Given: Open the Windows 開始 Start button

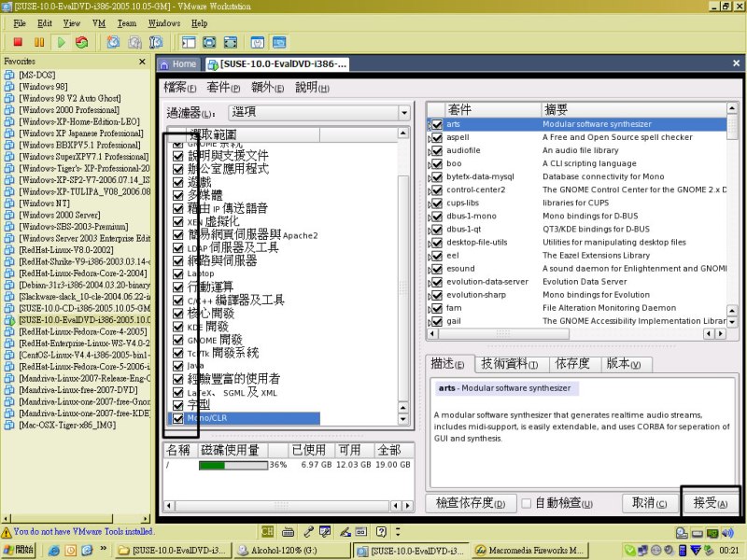Looking at the screenshot, I should pos(19,550).
